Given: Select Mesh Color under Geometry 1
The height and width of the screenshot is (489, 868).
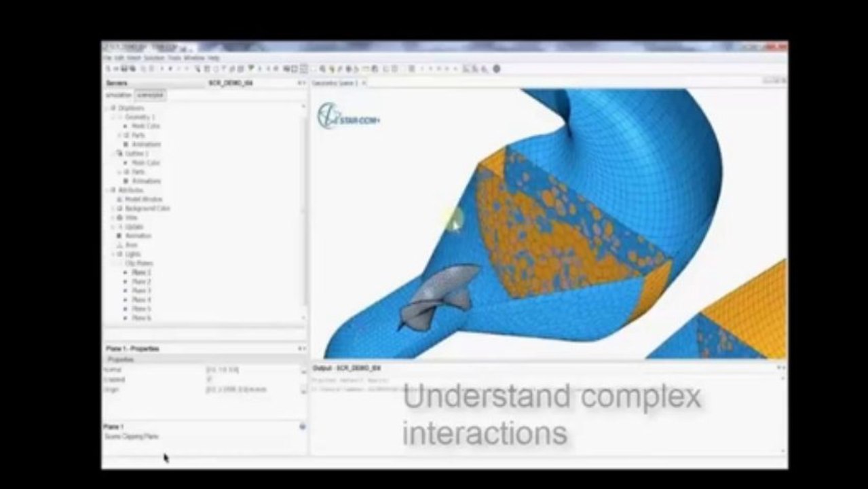Looking at the screenshot, I should 146,126.
